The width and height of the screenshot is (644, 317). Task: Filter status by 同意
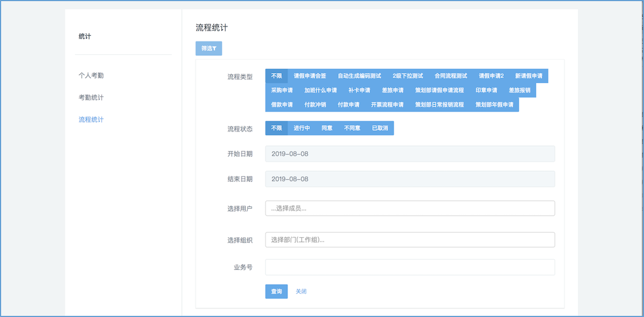tap(327, 128)
